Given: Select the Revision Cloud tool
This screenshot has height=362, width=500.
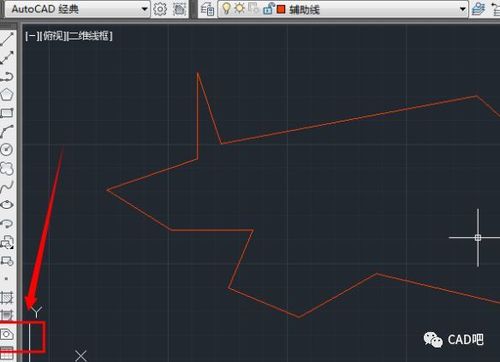Looking at the screenshot, I should [7, 168].
